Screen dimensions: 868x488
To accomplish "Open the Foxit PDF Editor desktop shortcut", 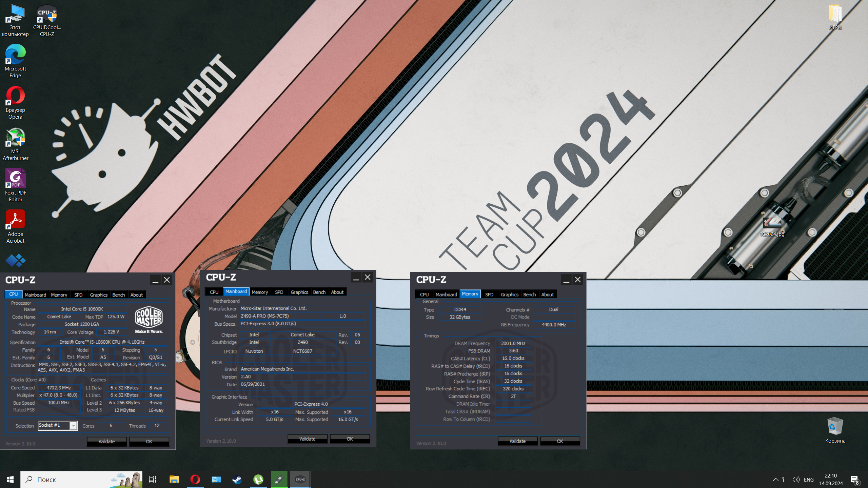I will pos(15,185).
